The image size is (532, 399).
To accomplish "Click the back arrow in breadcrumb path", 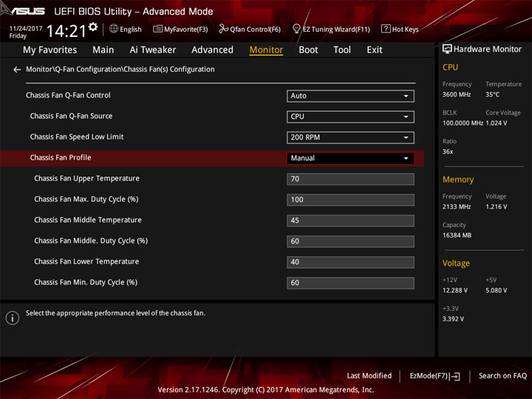I will (x=17, y=69).
